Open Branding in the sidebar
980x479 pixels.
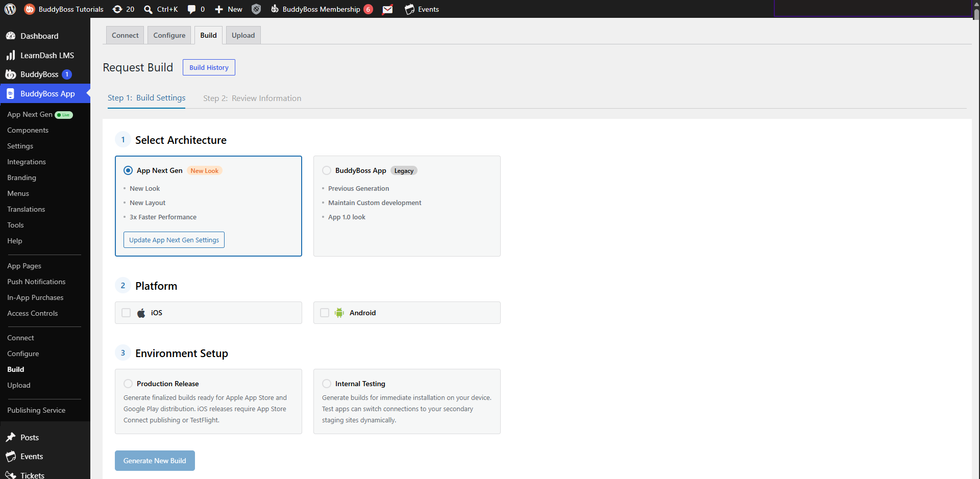(21, 178)
